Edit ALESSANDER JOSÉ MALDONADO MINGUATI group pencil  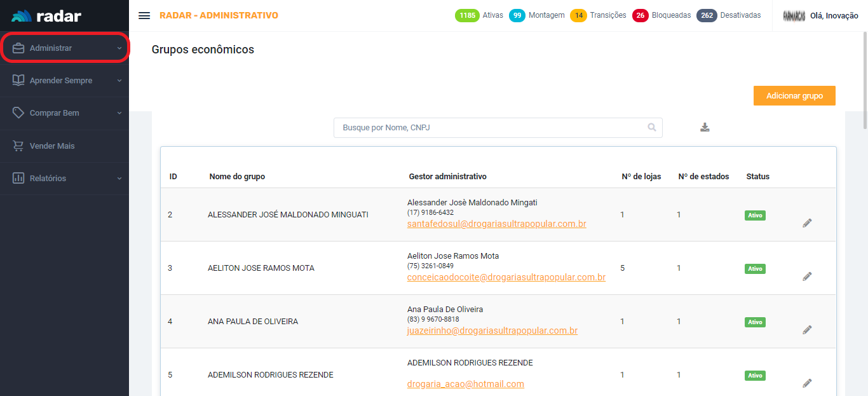[807, 223]
